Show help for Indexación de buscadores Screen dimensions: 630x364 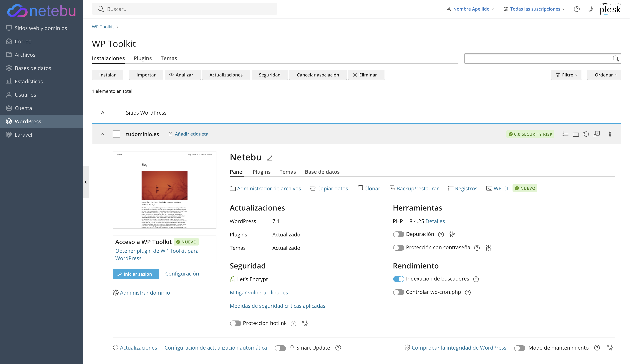pos(476,279)
